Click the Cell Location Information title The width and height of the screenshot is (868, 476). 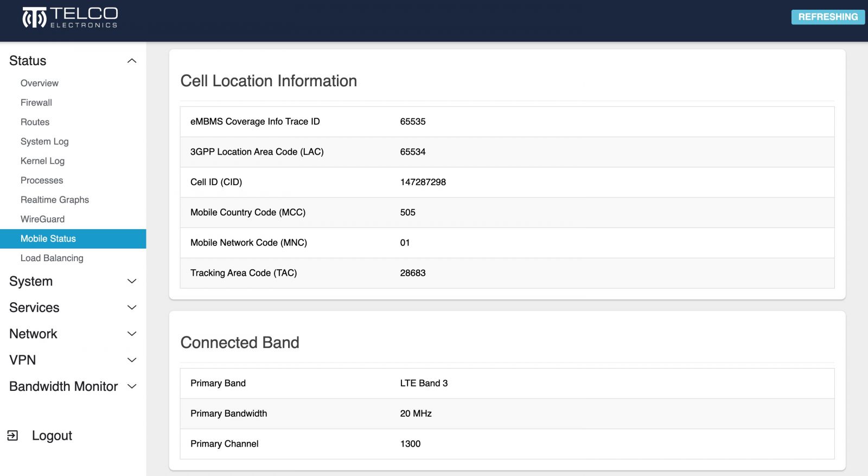click(x=269, y=81)
